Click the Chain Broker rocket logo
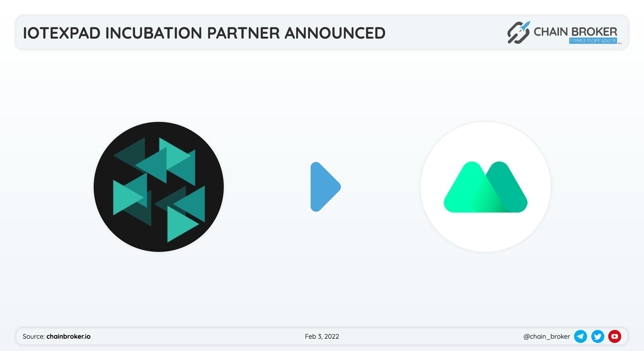 tap(518, 33)
